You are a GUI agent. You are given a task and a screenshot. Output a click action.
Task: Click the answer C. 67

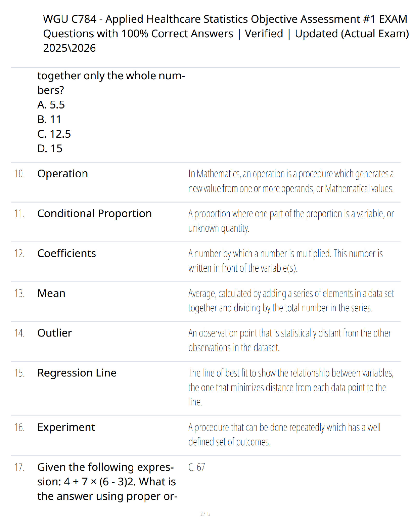[197, 467]
